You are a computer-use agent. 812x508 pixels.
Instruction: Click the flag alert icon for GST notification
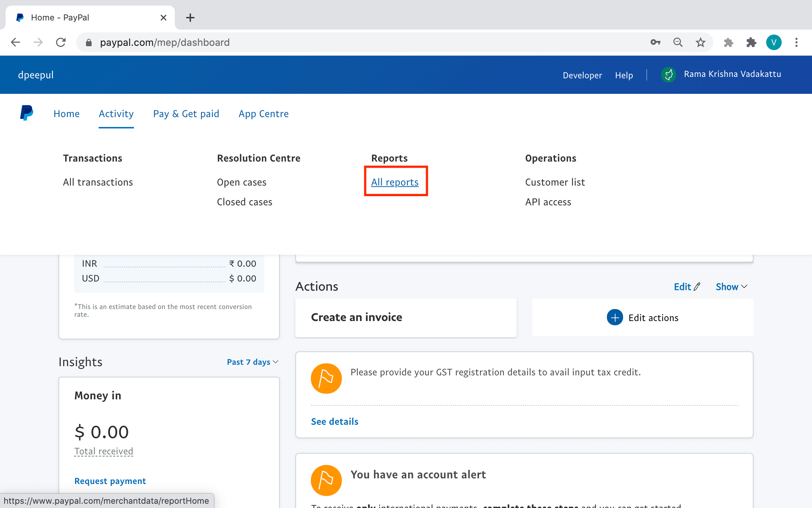326,378
